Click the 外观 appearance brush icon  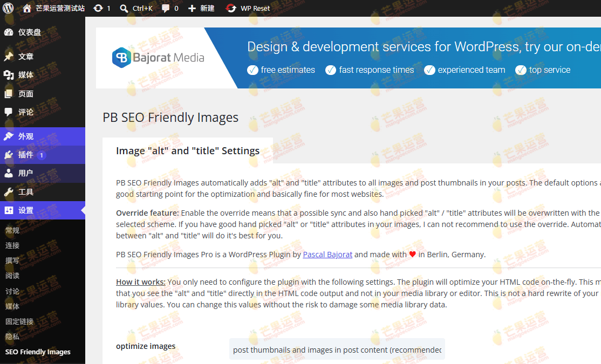[9, 136]
